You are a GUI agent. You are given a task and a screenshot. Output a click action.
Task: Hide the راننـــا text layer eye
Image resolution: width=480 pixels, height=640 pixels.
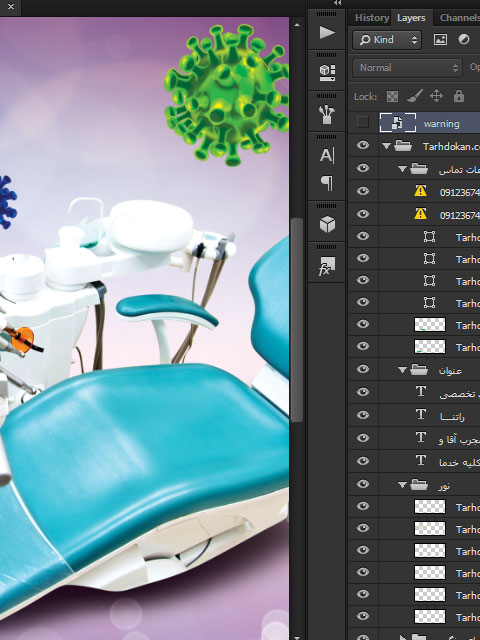point(363,415)
